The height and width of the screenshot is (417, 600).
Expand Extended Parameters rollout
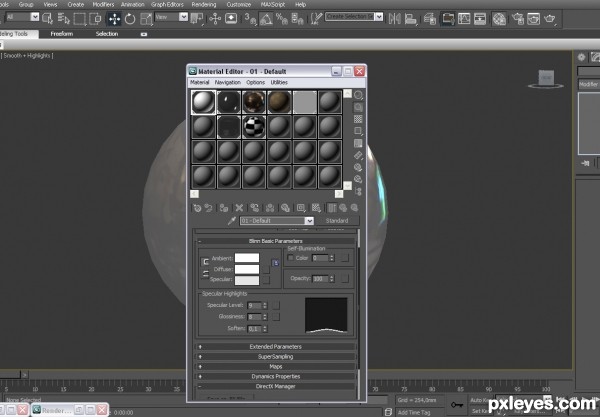tap(276, 347)
